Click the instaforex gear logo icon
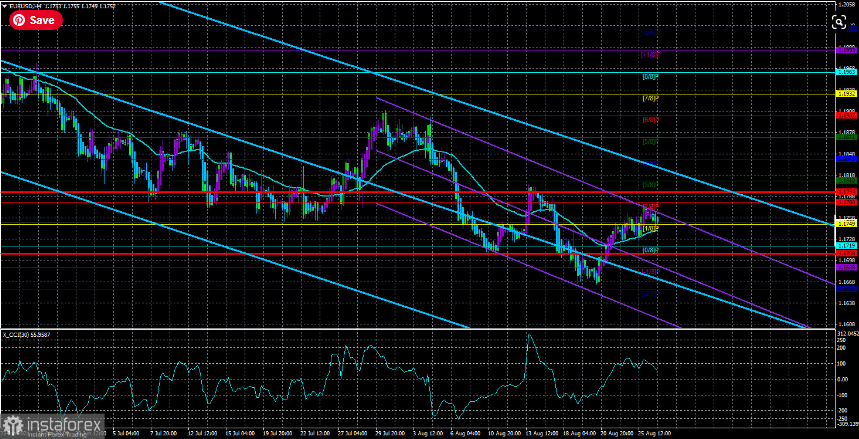This screenshot has width=859, height=439. [x=15, y=425]
